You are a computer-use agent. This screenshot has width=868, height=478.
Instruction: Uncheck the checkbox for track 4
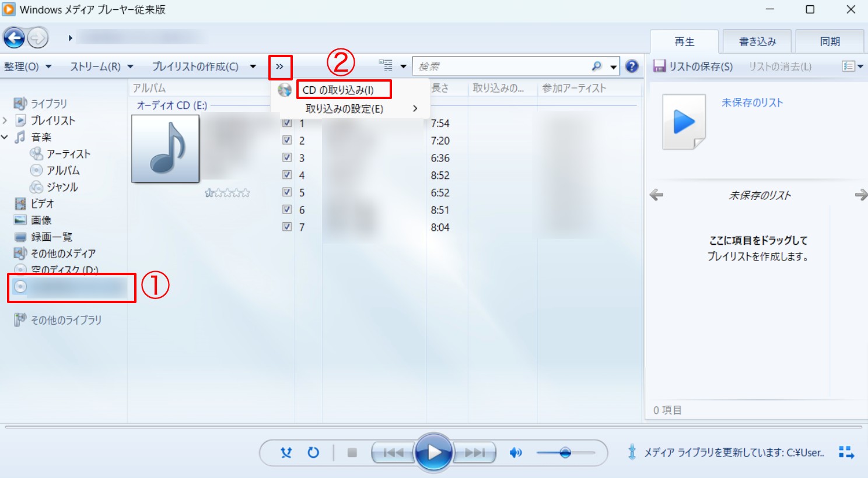pos(287,174)
